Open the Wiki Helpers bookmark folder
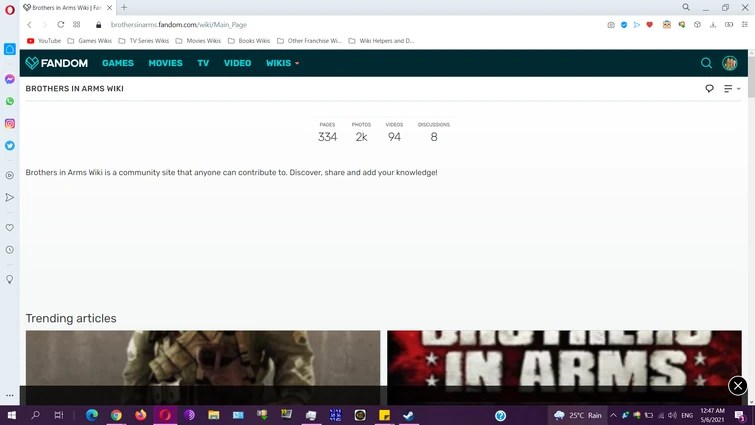755x425 pixels. [381, 41]
